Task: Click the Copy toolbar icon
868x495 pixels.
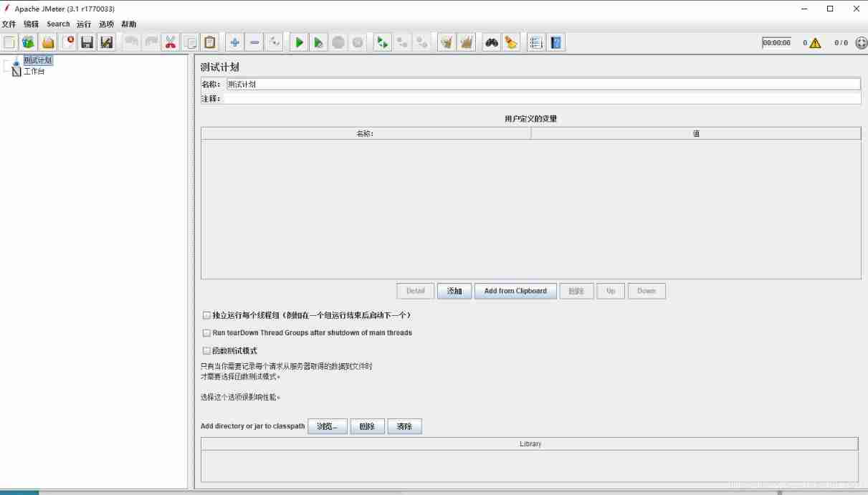Action: tap(190, 42)
